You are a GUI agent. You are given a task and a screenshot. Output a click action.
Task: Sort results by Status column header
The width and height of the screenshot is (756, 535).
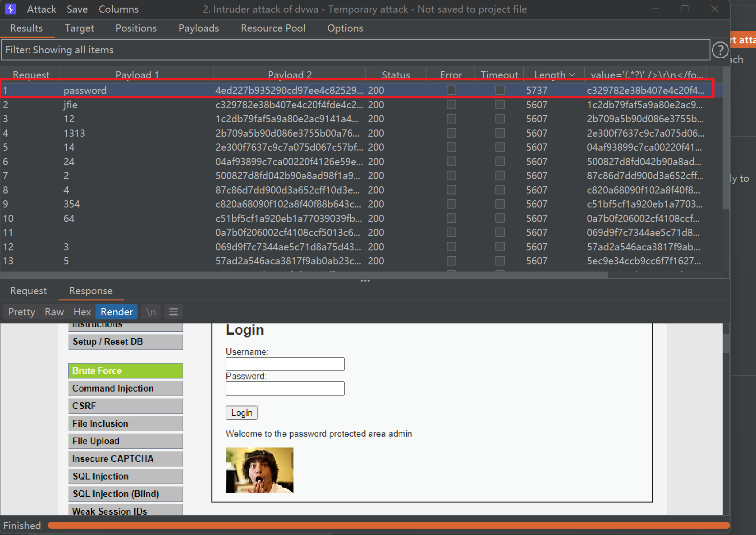coord(396,75)
